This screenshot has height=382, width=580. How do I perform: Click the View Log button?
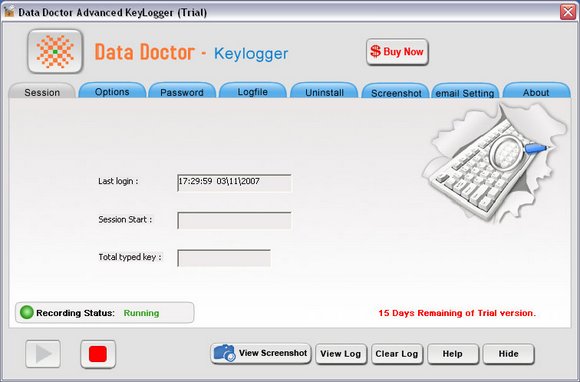pos(341,354)
